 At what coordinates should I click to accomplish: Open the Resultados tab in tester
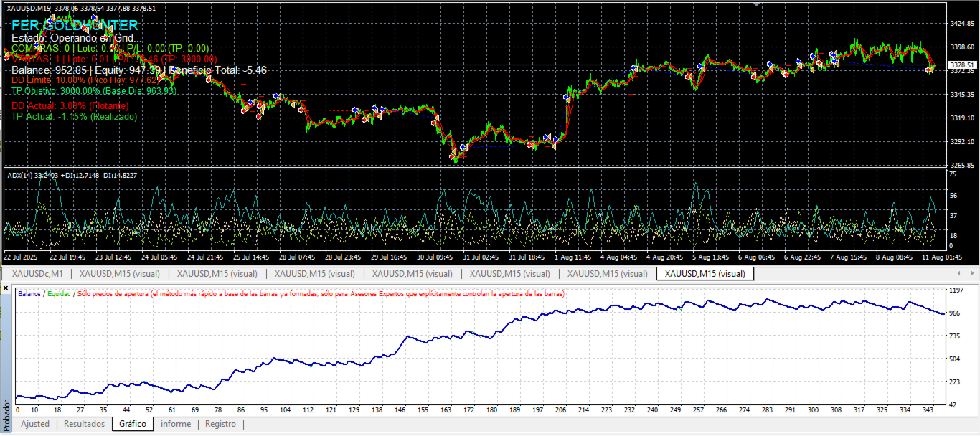[x=85, y=424]
